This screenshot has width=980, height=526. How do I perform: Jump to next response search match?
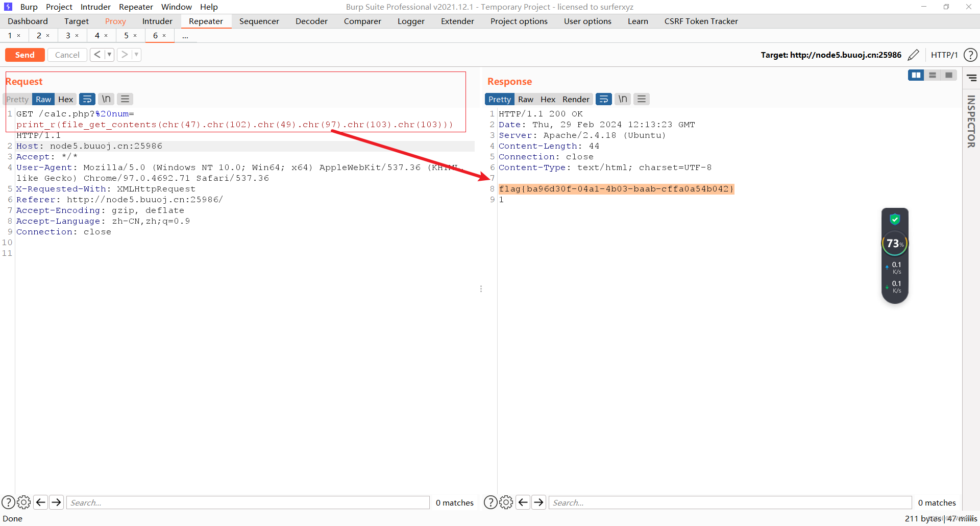pyautogui.click(x=539, y=503)
